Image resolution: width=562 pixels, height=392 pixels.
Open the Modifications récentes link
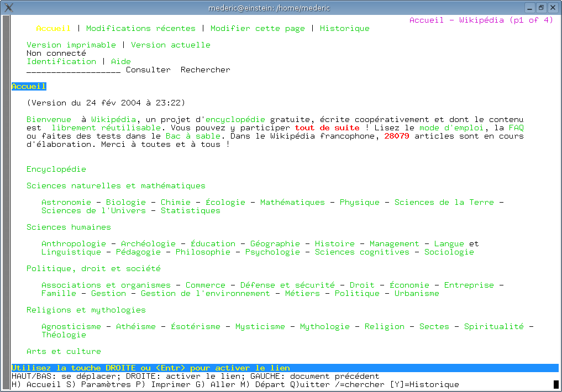coord(140,28)
